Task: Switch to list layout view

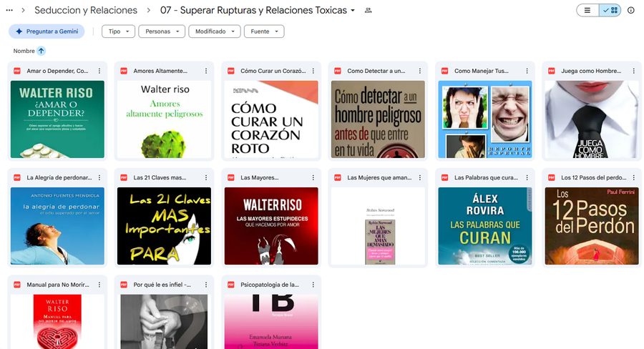Action: tap(587, 10)
